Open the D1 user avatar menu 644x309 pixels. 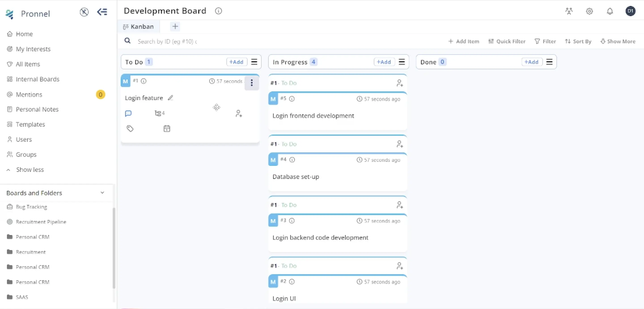click(x=630, y=11)
